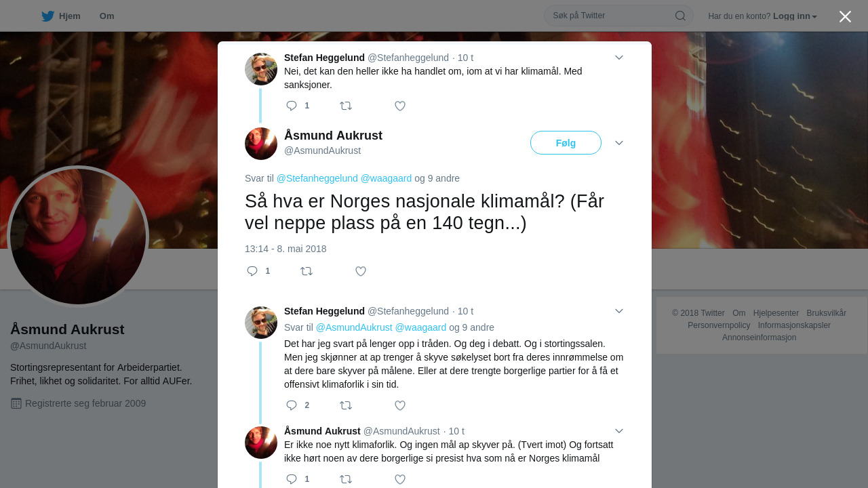Retweet Stefan Heggelund's top tweet

point(346,106)
